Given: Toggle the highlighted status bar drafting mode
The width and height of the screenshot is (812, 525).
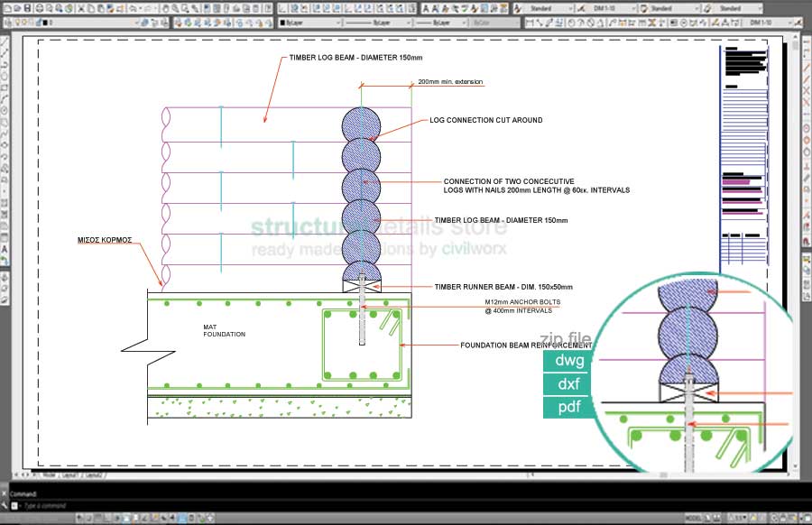Looking at the screenshot, I should 184,518.
